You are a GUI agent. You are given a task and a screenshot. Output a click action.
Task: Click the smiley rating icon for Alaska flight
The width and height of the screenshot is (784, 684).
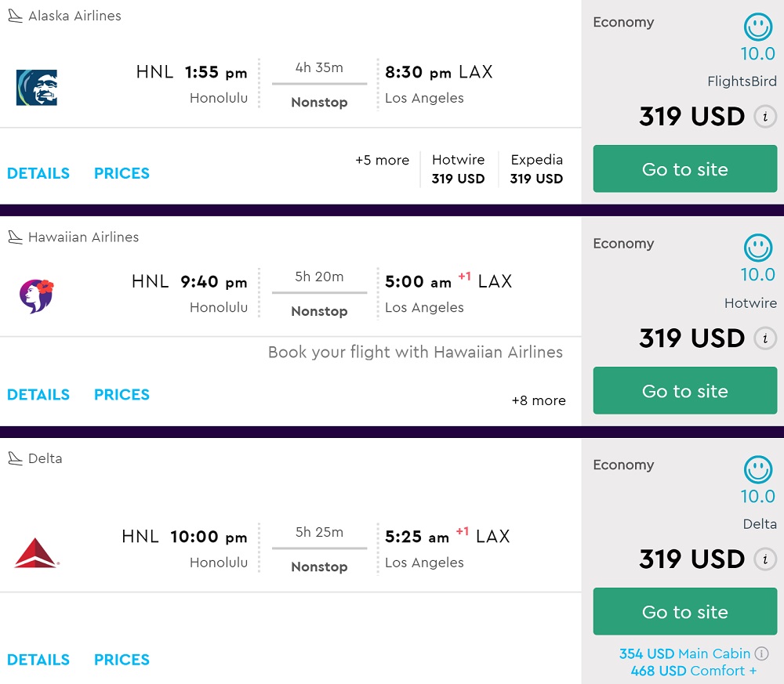(757, 27)
